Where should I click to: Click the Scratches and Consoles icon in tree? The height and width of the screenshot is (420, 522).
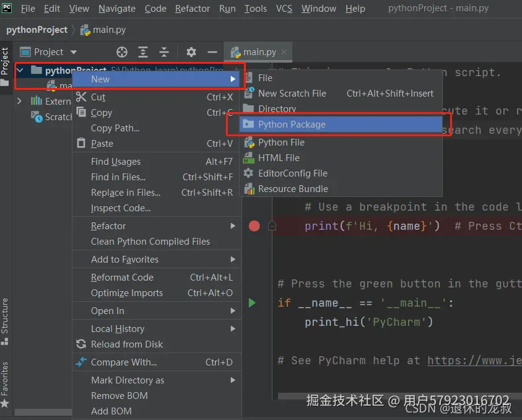37,117
